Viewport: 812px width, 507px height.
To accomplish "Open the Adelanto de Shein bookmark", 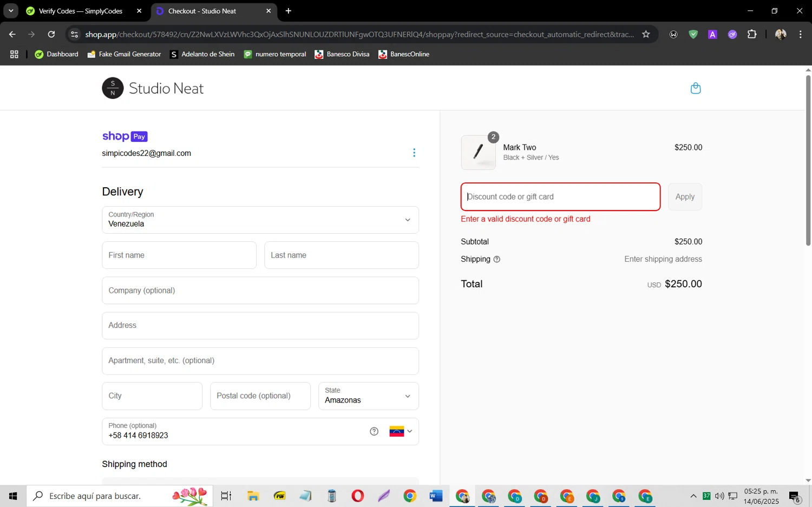I will (202, 54).
